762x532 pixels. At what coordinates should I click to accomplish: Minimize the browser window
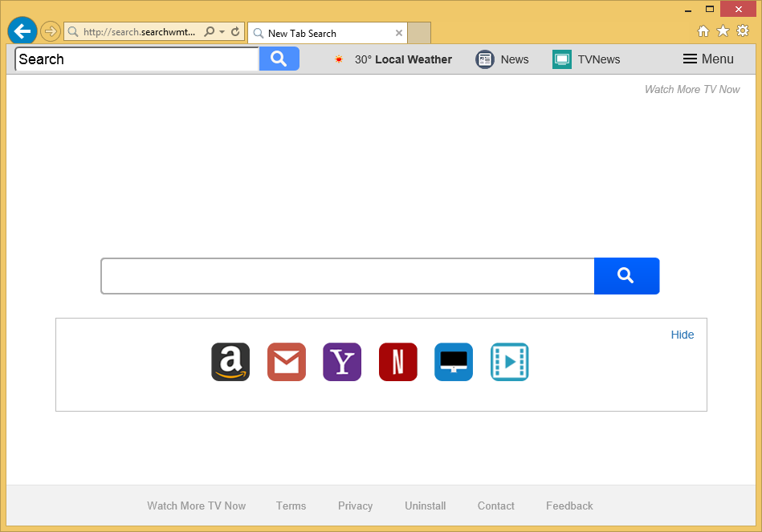(688, 10)
